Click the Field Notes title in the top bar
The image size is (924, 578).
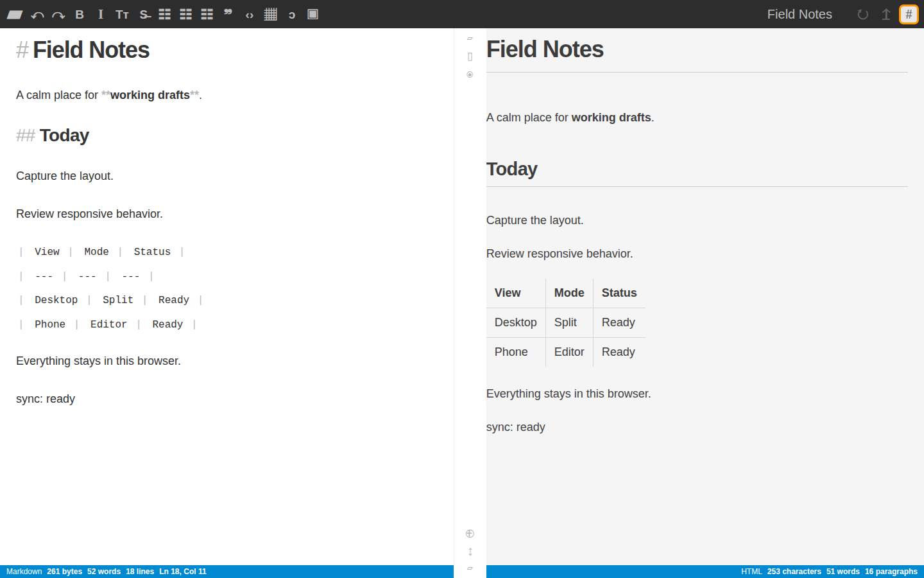point(800,14)
